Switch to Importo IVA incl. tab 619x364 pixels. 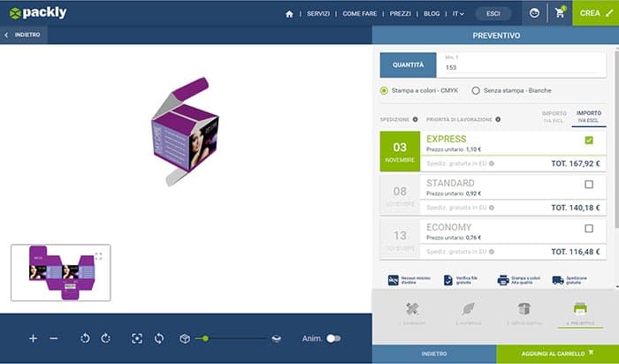click(x=554, y=118)
